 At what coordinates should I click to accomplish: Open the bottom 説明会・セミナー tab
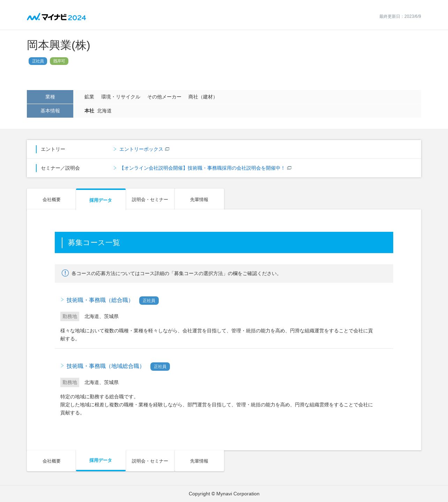150,461
